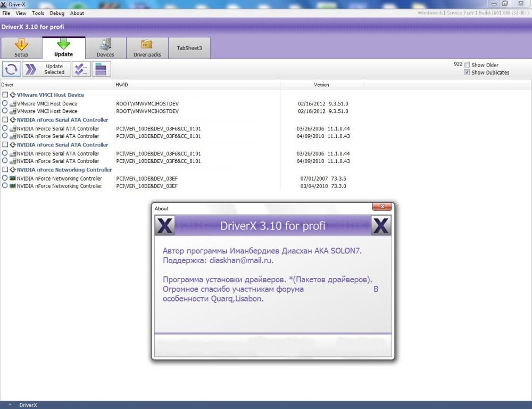Viewport: 532px width, 409px height.
Task: Click the HWID column header
Action: click(x=122, y=85)
